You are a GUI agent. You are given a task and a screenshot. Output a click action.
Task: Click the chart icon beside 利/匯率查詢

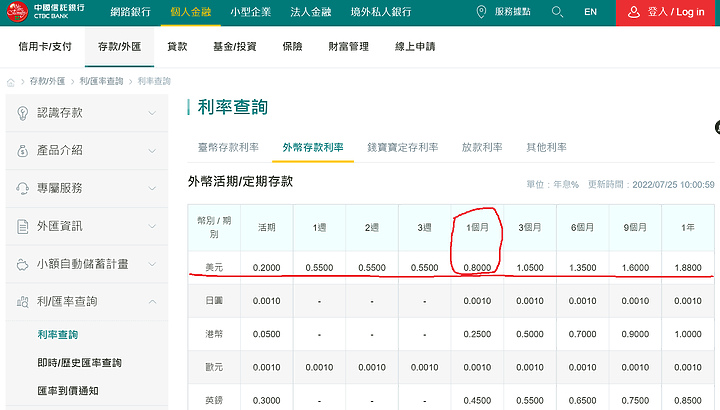pos(22,302)
